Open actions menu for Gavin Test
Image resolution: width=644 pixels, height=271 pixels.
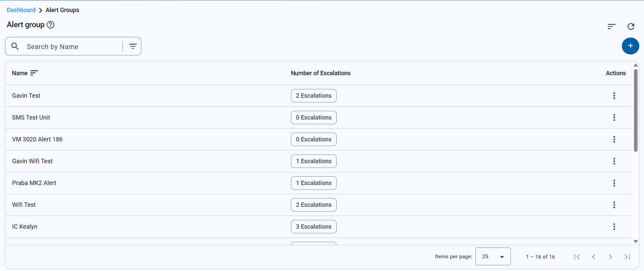614,96
